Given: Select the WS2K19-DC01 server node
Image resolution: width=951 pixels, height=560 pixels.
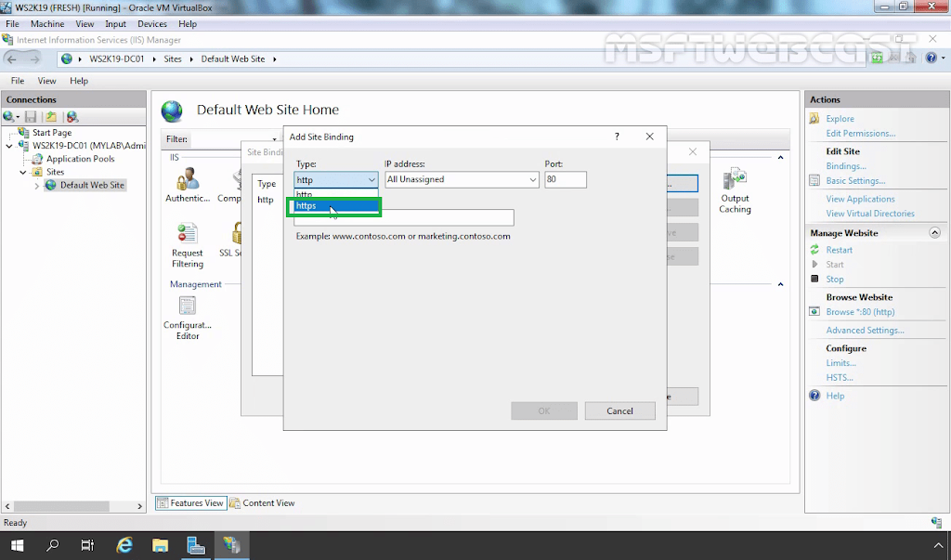Looking at the screenshot, I should pyautogui.click(x=88, y=146).
